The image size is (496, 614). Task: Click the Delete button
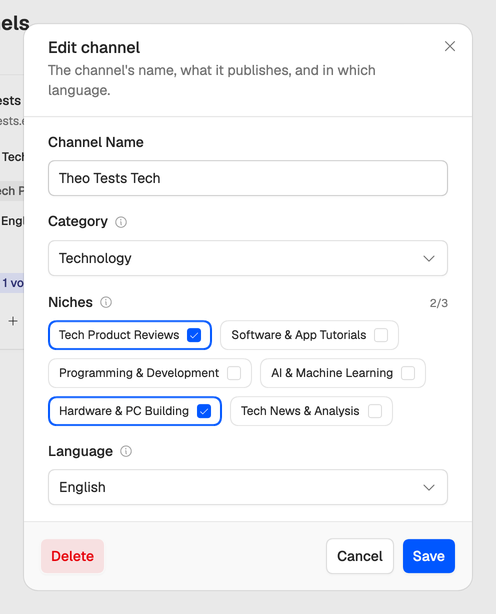tap(72, 556)
